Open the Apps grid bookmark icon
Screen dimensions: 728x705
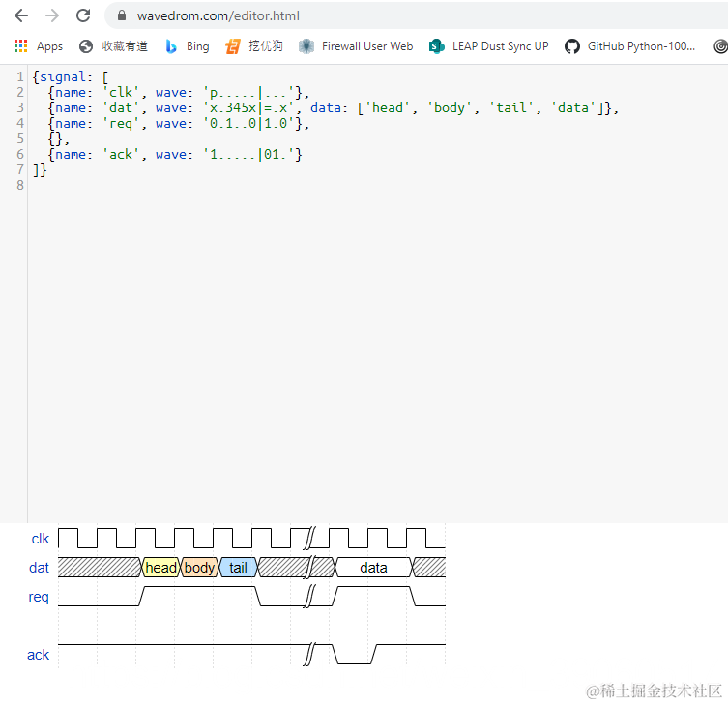pyautogui.click(x=20, y=46)
